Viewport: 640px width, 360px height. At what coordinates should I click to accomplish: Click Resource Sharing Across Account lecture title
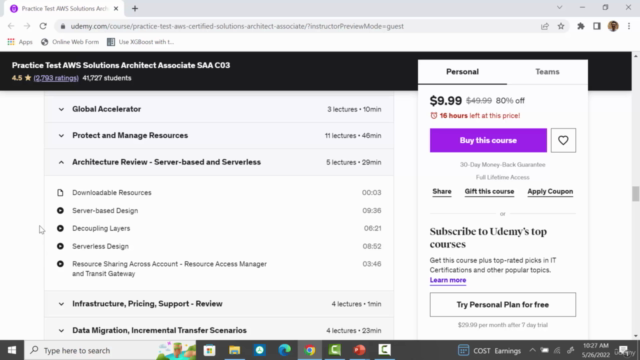169,269
